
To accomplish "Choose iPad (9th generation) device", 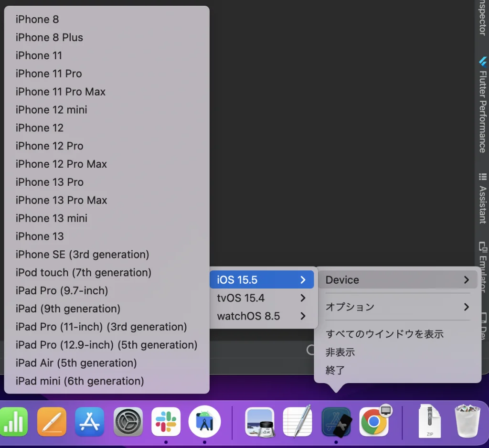I will click(106, 309).
